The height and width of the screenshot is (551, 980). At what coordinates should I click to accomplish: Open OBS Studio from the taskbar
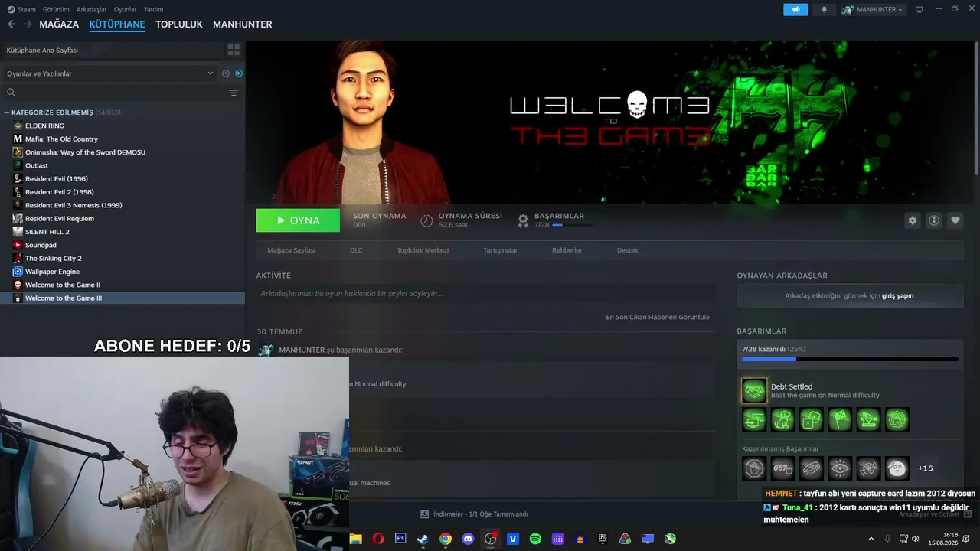(491, 539)
